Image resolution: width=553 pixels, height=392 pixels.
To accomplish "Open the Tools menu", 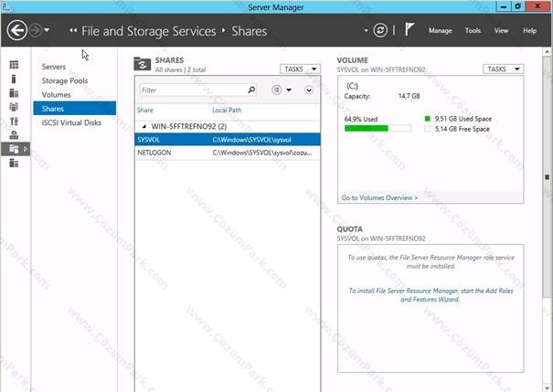I will click(x=473, y=31).
